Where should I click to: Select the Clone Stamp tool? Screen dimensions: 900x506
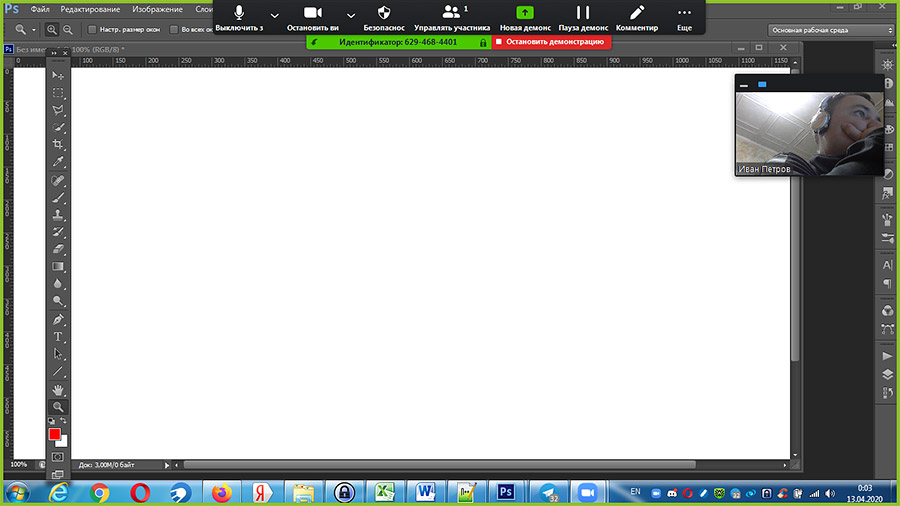pyautogui.click(x=58, y=214)
